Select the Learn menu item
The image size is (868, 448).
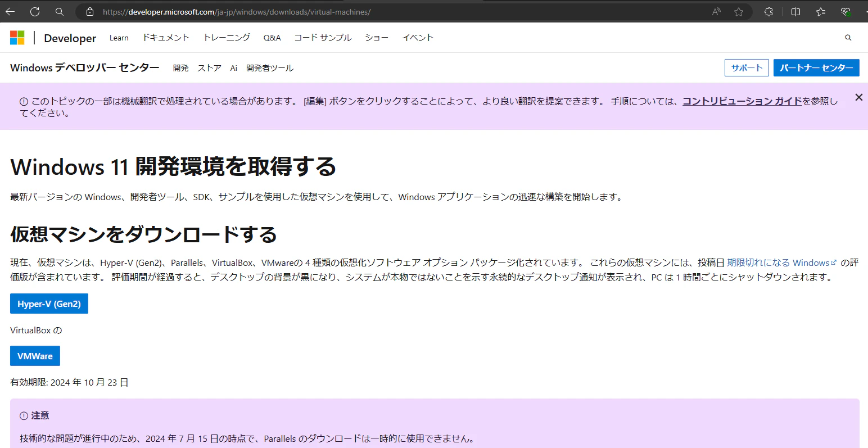[x=119, y=37]
